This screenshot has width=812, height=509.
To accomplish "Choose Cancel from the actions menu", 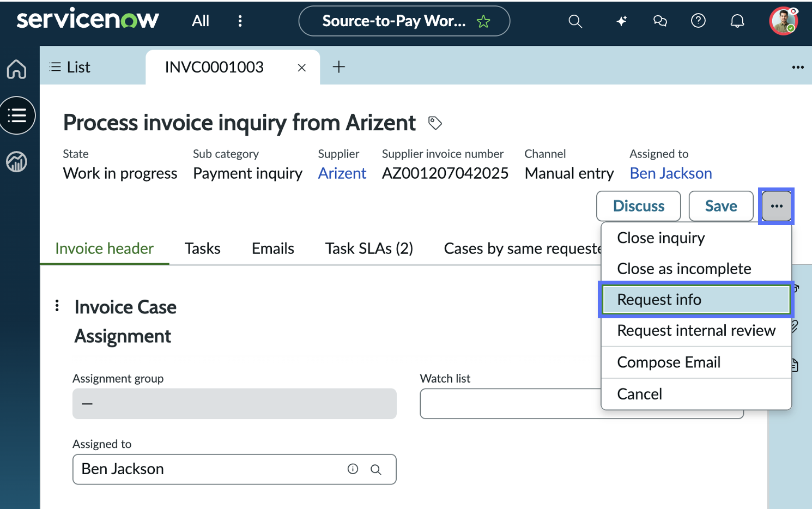I will pos(696,394).
